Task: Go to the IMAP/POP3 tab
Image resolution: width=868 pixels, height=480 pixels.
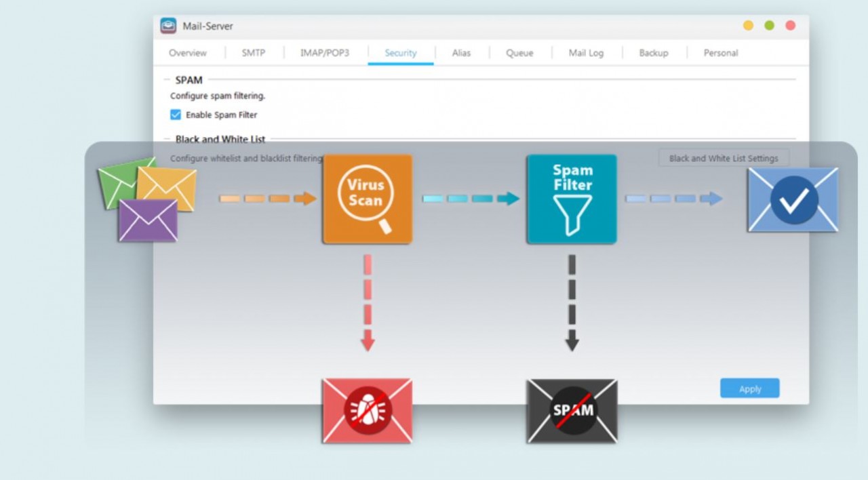Action: [325, 53]
